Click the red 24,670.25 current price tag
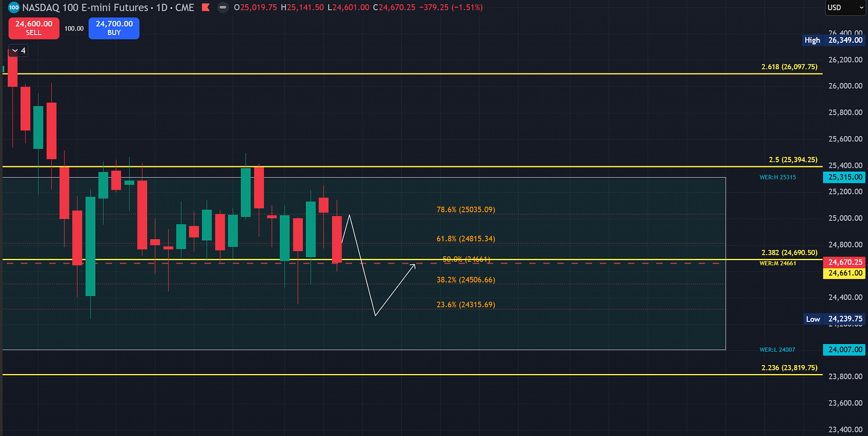868x436 pixels. tap(844, 262)
